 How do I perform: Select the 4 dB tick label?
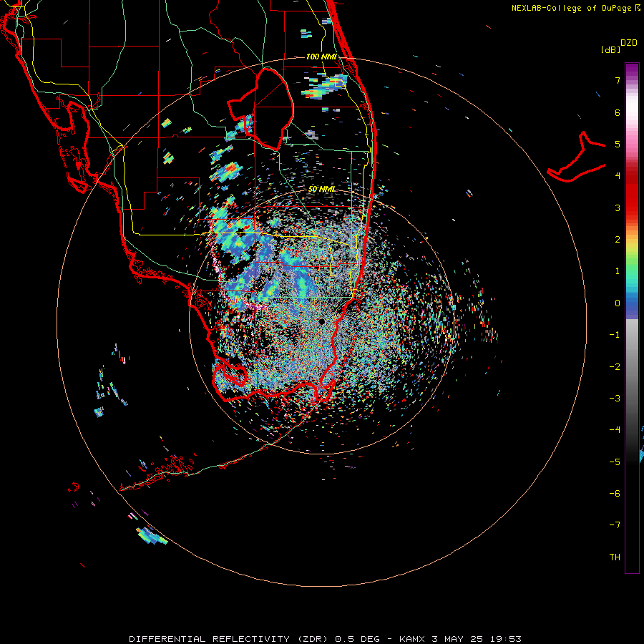tap(618, 176)
